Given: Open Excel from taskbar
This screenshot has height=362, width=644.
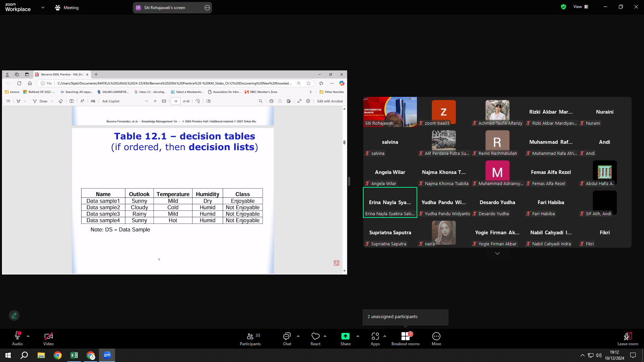Looking at the screenshot, I should click(x=74, y=355).
